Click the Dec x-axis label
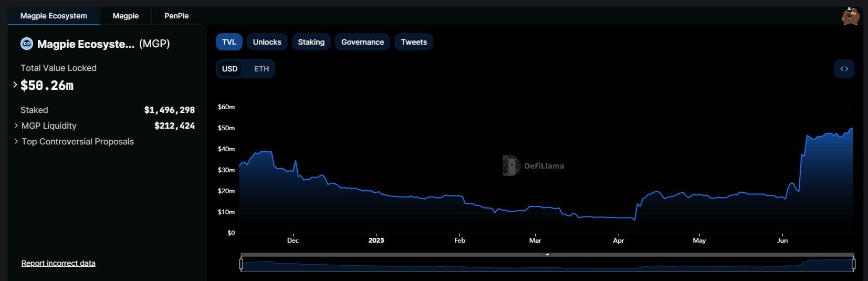Image resolution: width=868 pixels, height=281 pixels. click(293, 240)
